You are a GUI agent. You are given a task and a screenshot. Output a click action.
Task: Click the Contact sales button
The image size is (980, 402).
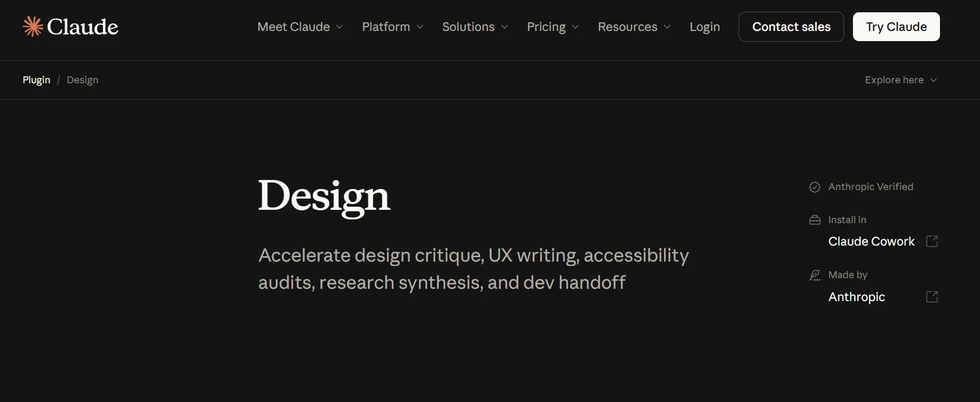click(x=791, y=27)
